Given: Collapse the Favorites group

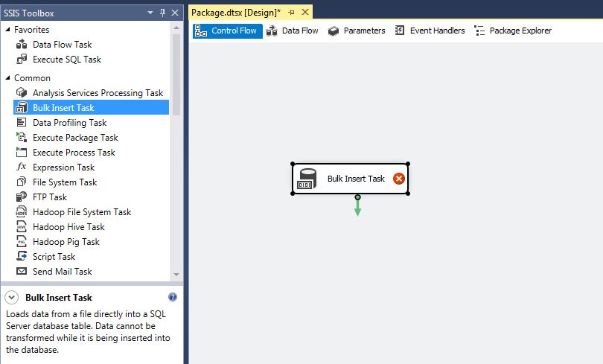Looking at the screenshot, I should 7,29.
